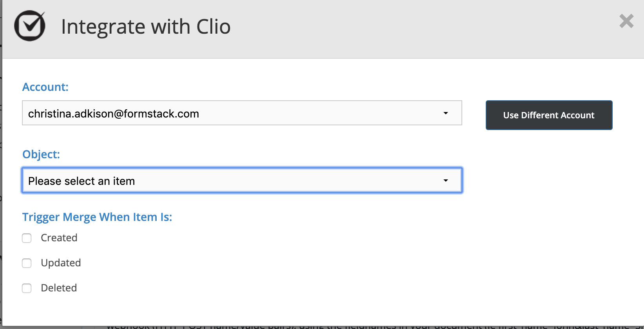This screenshot has height=329, width=644.
Task: Open the Account email dropdown
Action: pyautogui.click(x=242, y=113)
